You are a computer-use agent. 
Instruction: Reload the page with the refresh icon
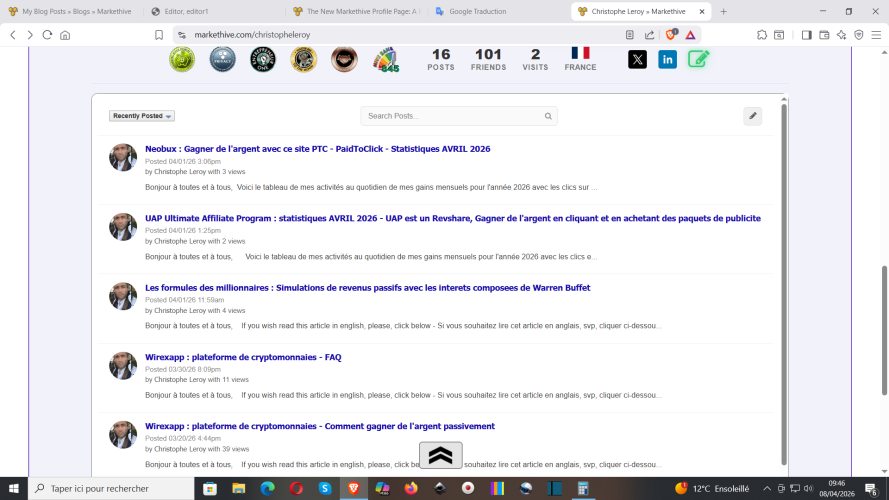(x=46, y=34)
